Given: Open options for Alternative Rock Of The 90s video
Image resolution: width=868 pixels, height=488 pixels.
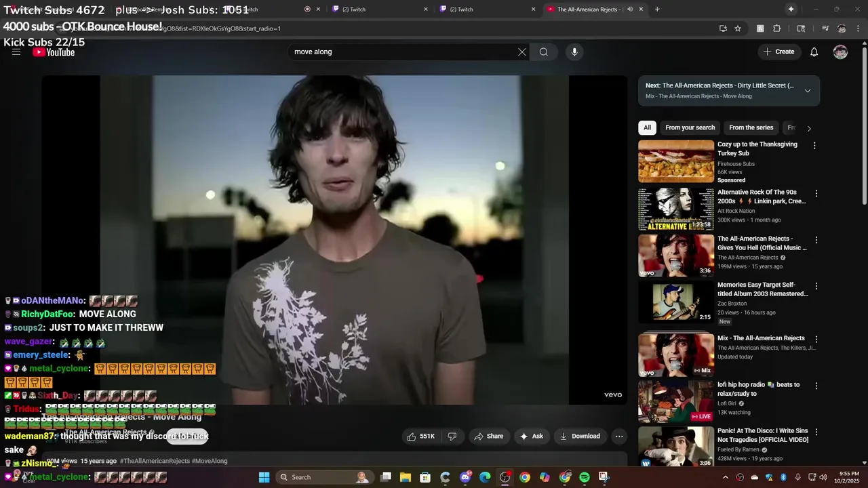Looking at the screenshot, I should tap(816, 194).
